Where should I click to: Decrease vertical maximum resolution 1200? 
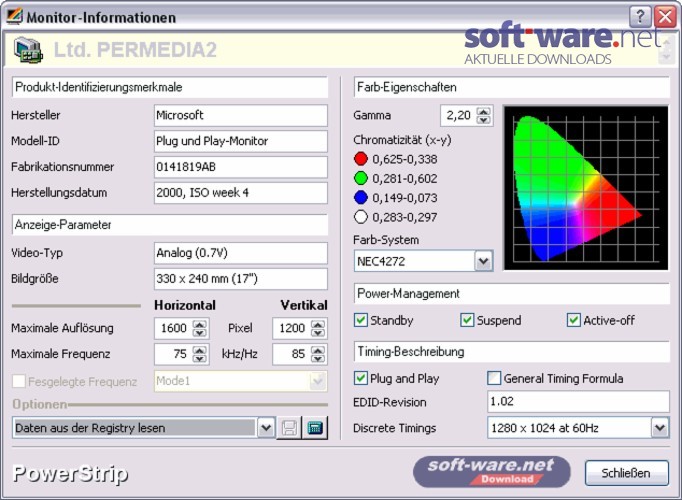[x=318, y=333]
